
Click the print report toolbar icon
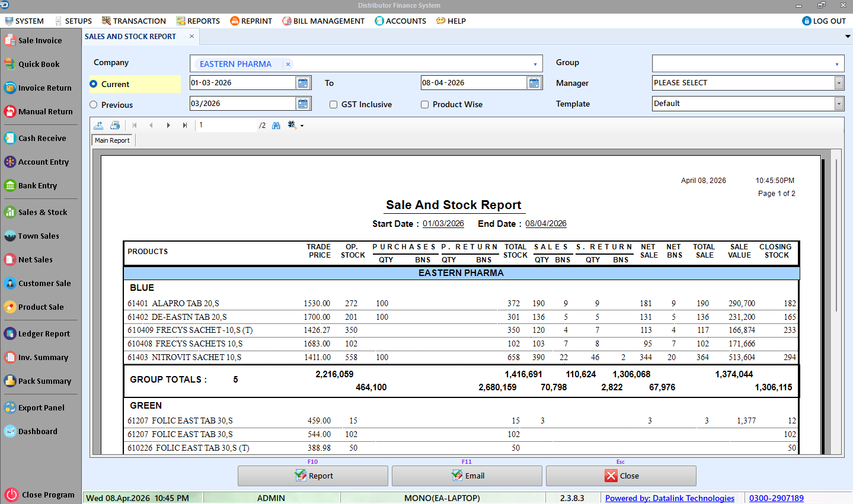[x=115, y=125]
